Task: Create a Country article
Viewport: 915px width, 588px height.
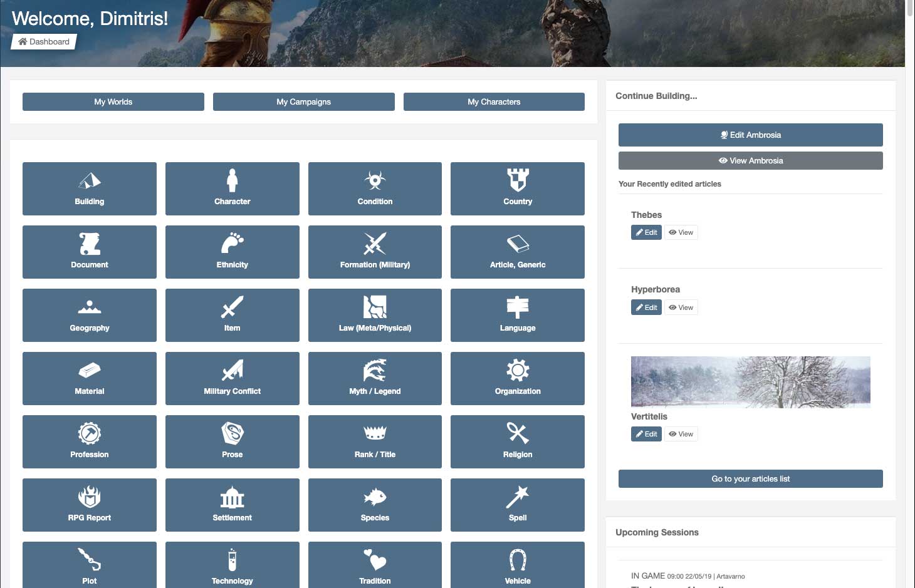Action: (x=517, y=188)
